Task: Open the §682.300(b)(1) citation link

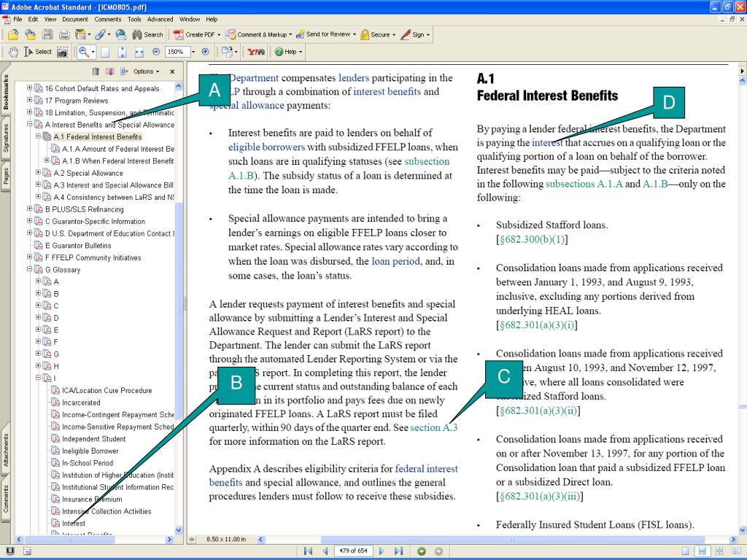Action: pyautogui.click(x=532, y=239)
